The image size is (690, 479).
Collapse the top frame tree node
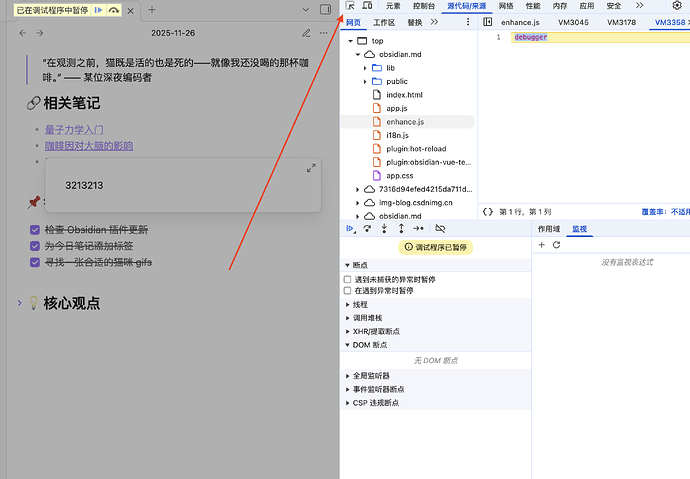click(351, 41)
